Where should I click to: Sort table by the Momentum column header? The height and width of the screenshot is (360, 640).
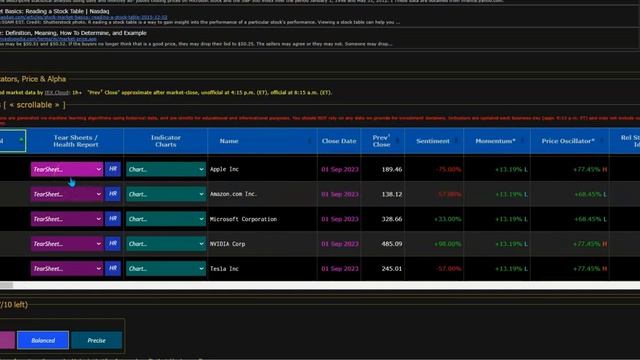point(497,141)
